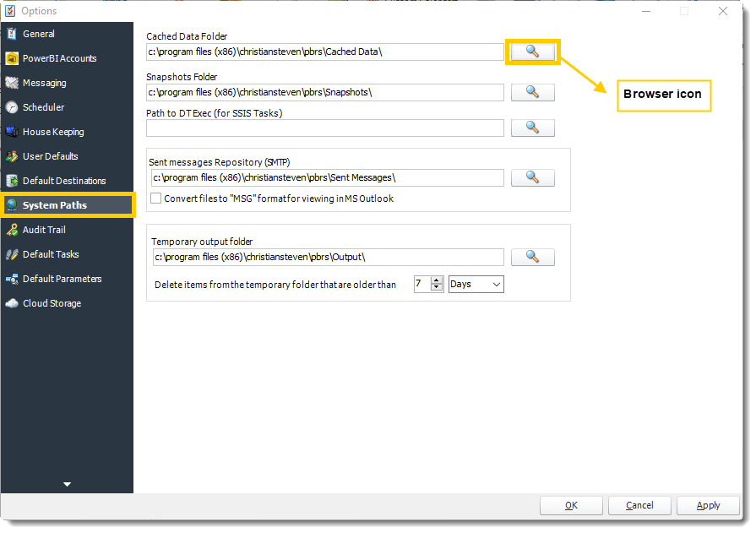Click the Cloud Storage cloud icon
The width and height of the screenshot is (756, 533).
(x=12, y=303)
